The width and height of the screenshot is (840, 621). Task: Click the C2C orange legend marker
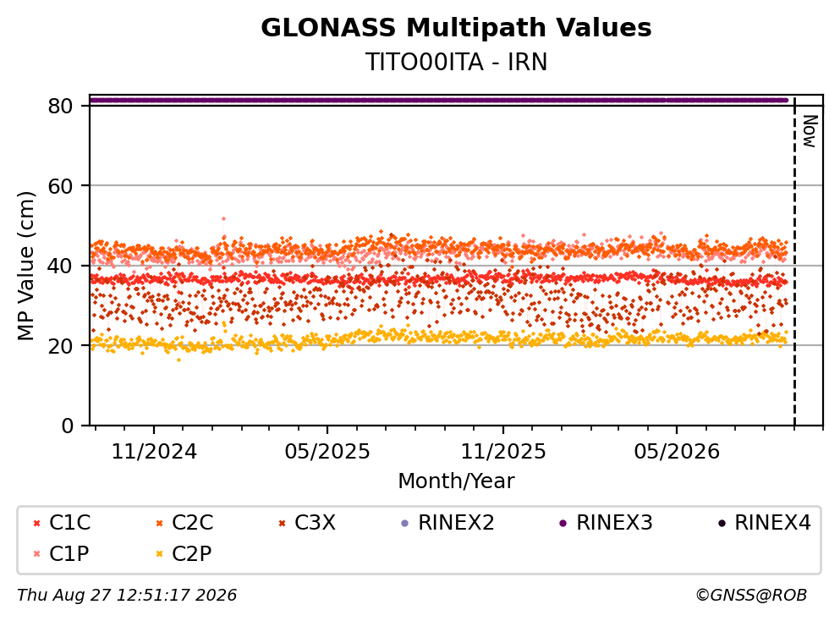point(159,523)
